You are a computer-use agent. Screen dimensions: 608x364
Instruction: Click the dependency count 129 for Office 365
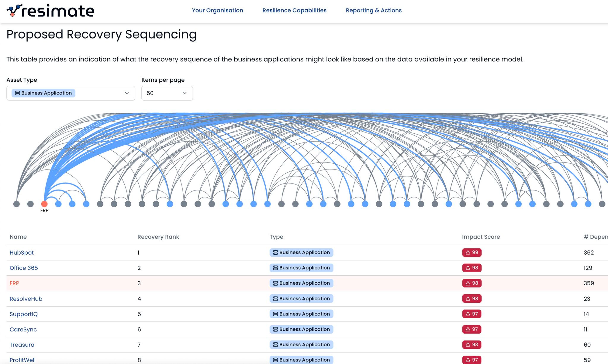pyautogui.click(x=588, y=268)
